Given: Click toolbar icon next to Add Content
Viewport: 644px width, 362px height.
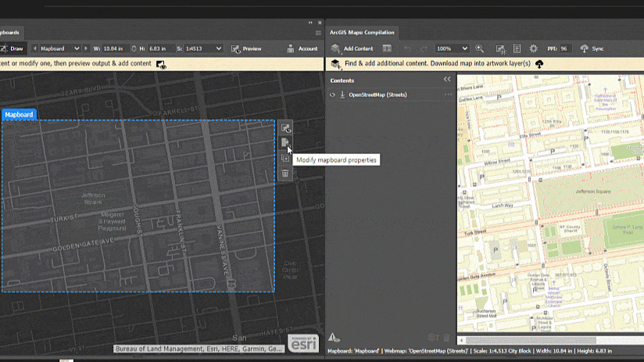Looking at the screenshot, I should click(387, 48).
